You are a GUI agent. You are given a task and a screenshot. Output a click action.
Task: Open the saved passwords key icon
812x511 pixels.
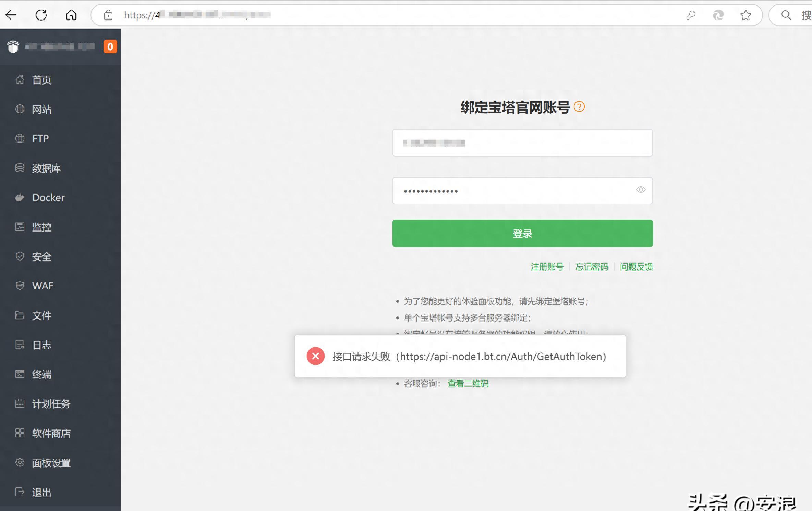(691, 15)
